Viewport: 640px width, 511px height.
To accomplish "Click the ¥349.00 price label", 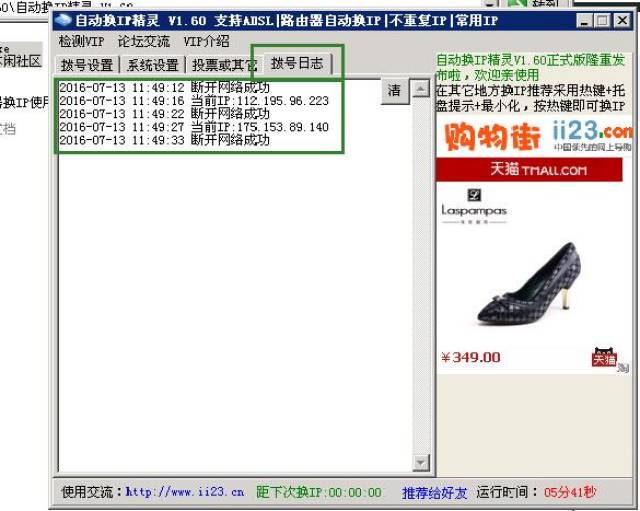I will tap(471, 358).
